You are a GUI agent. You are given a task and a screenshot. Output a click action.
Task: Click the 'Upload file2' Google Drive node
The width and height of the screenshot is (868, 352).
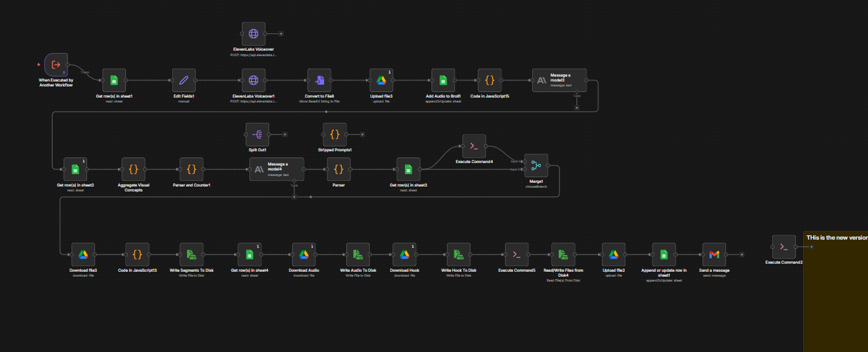pos(614,254)
